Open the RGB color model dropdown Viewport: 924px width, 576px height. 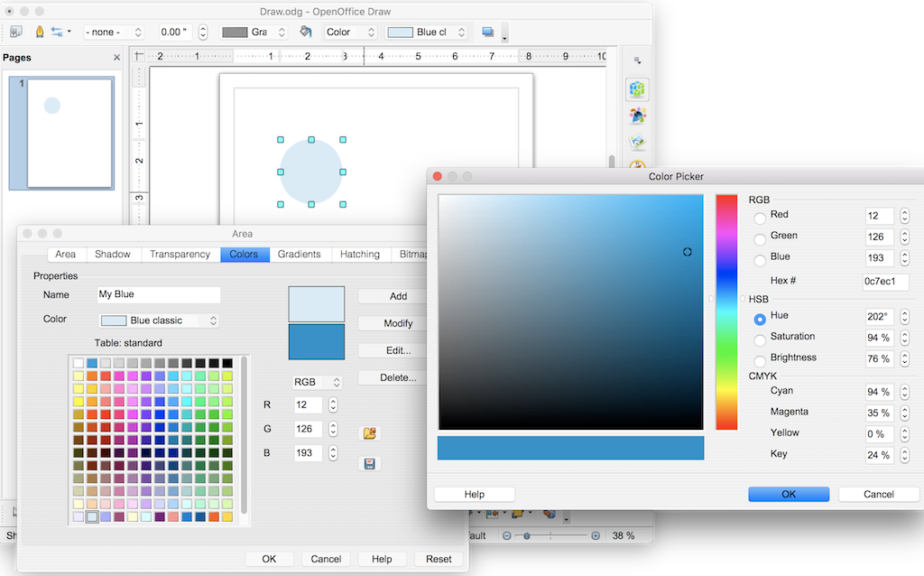[x=317, y=382]
